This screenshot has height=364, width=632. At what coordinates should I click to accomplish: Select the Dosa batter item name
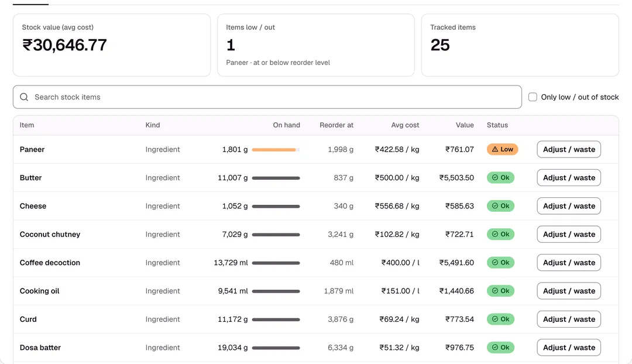pyautogui.click(x=40, y=347)
